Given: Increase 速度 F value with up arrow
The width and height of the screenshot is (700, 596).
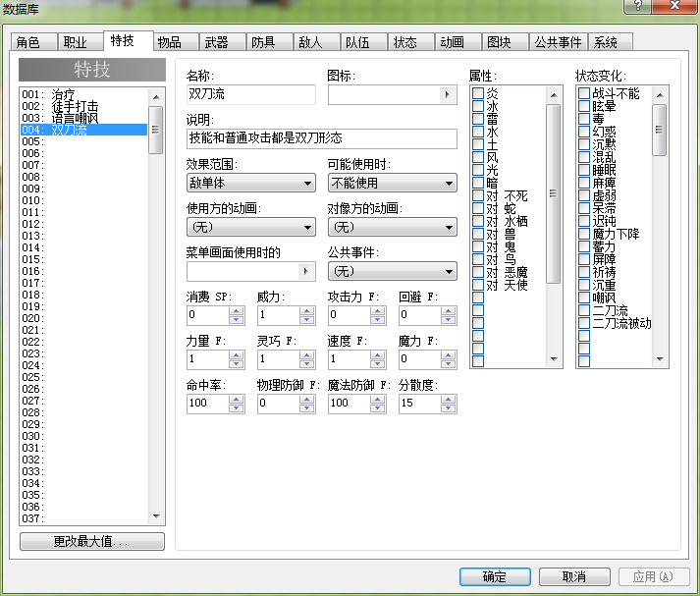Looking at the screenshot, I should tap(378, 354).
